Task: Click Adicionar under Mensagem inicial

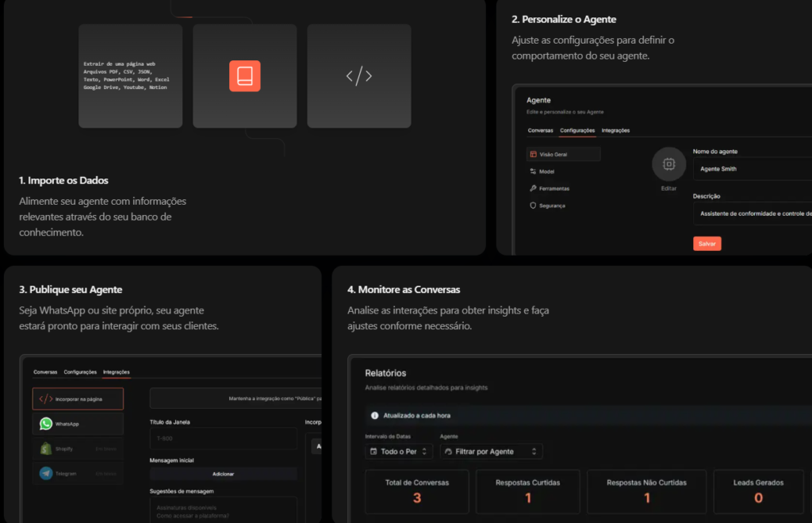Action: (223, 473)
